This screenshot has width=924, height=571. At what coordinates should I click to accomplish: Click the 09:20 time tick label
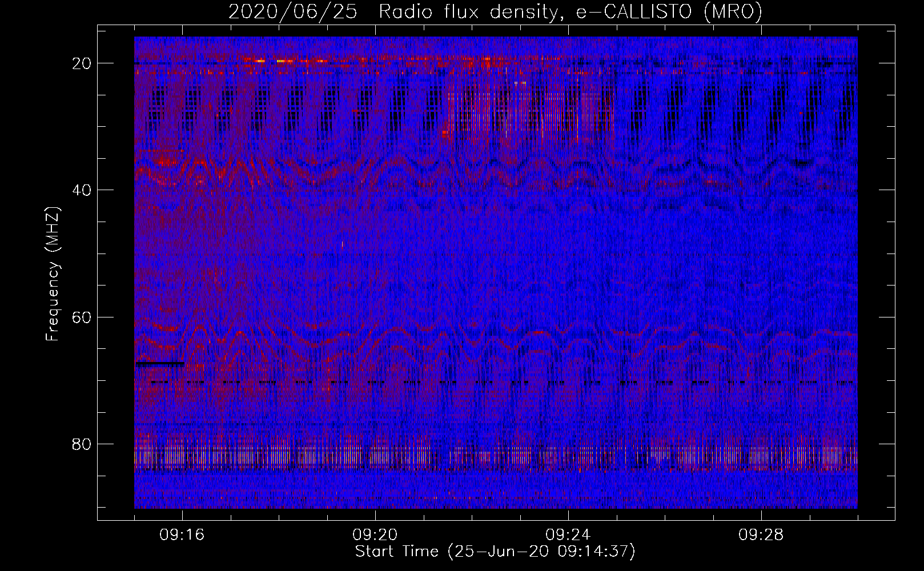[x=375, y=535]
